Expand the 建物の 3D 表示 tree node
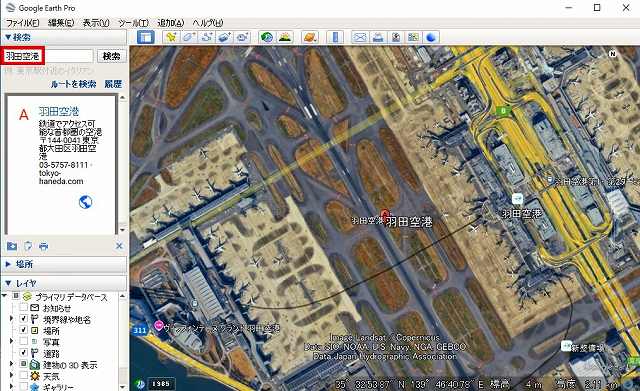The width and height of the screenshot is (640, 391). click(11, 364)
